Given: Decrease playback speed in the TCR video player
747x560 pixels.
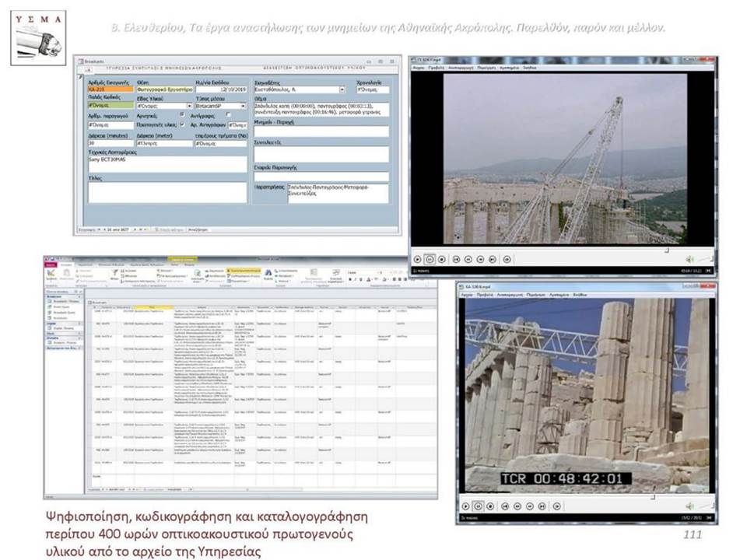Looking at the screenshot, I should click(517, 506).
